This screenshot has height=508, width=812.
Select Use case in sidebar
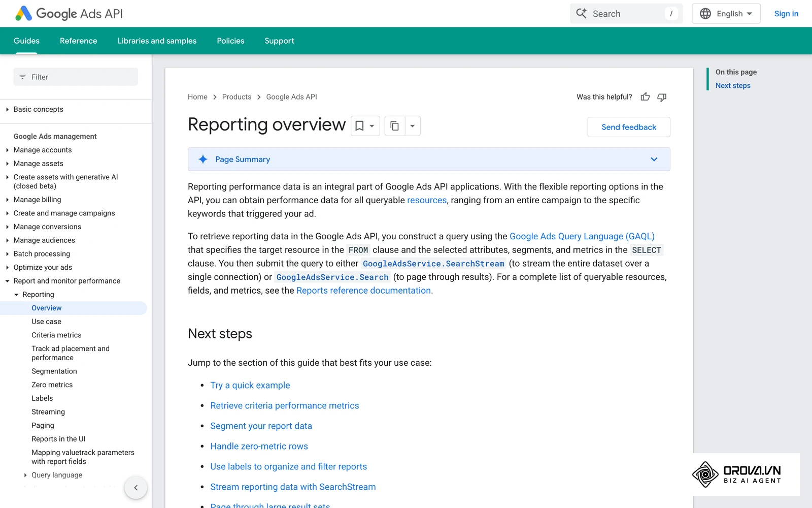46,322
